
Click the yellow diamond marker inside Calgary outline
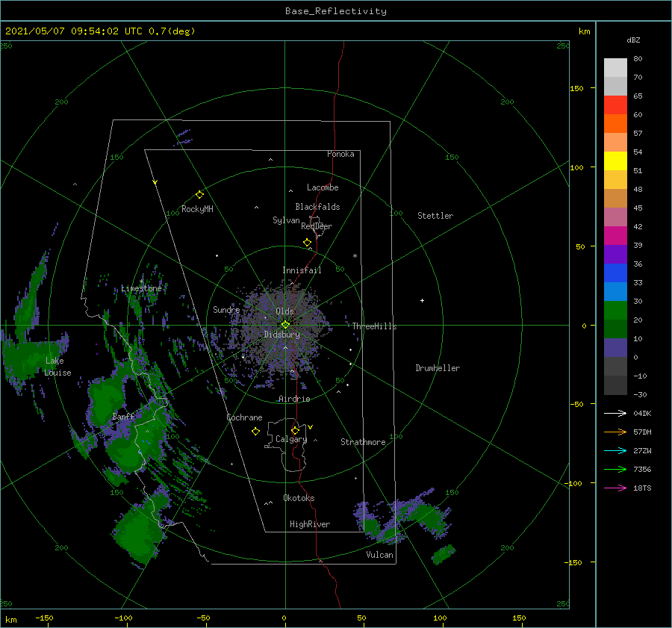(295, 430)
